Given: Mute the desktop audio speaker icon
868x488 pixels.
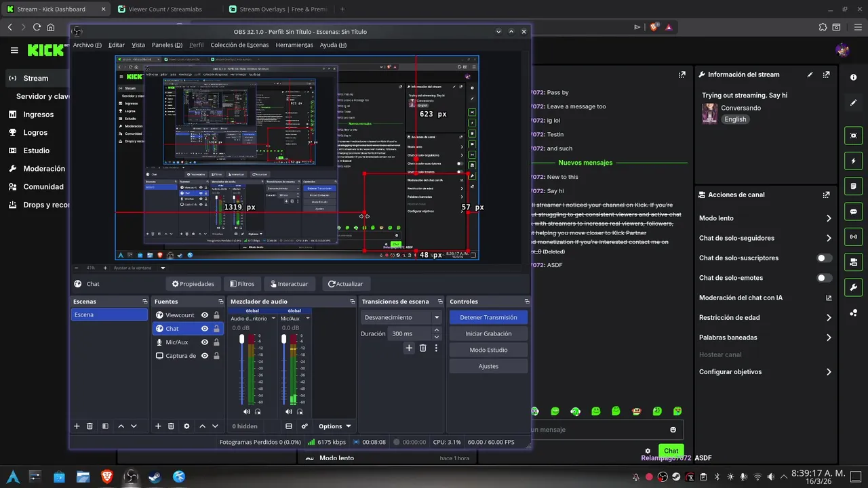Looking at the screenshot, I should [247, 411].
